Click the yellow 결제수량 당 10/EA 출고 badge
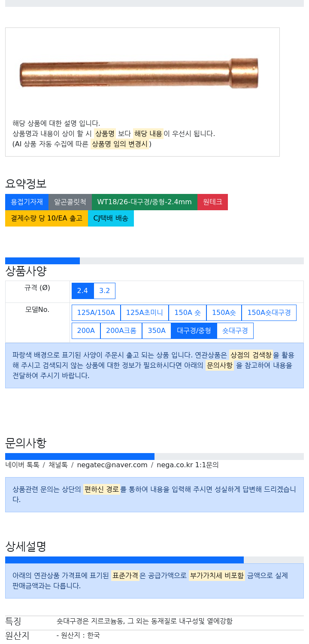This screenshot has width=309, height=644. click(x=46, y=218)
